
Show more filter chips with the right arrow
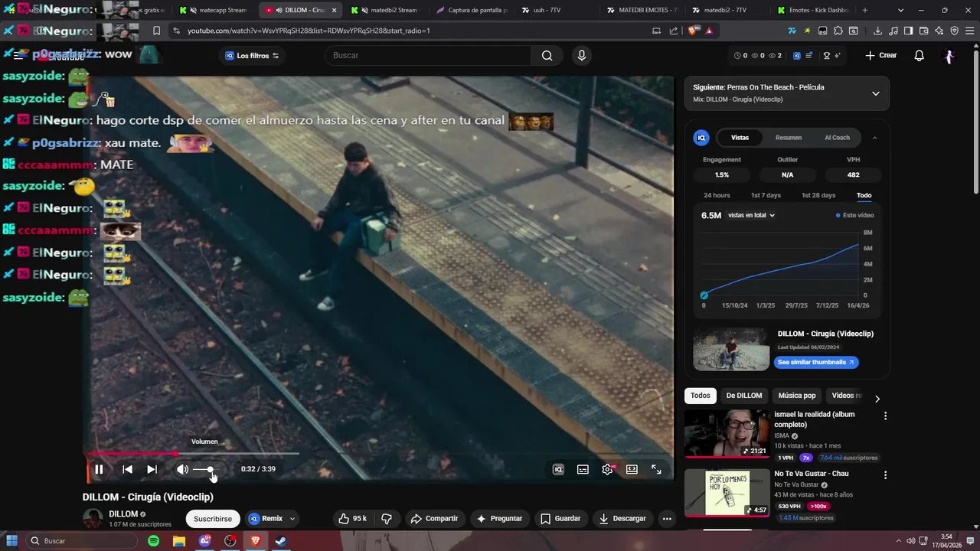point(877,399)
